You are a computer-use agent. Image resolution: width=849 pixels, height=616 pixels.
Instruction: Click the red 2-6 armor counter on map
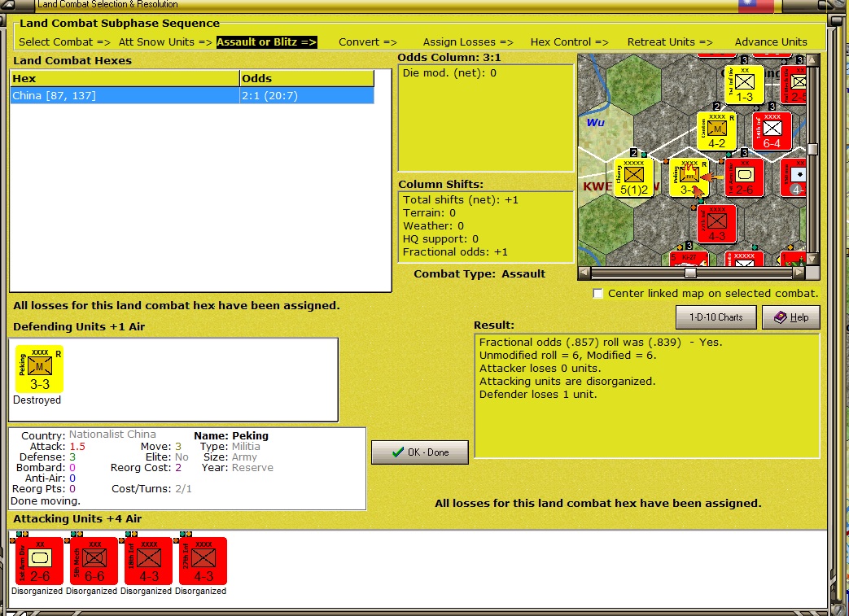pos(744,177)
